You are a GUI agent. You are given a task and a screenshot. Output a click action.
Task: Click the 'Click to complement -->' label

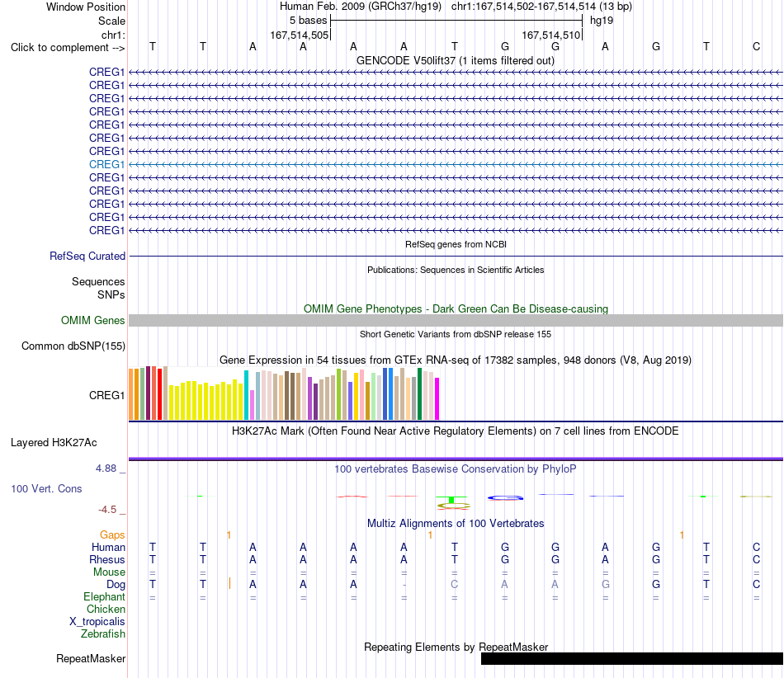click(x=68, y=48)
